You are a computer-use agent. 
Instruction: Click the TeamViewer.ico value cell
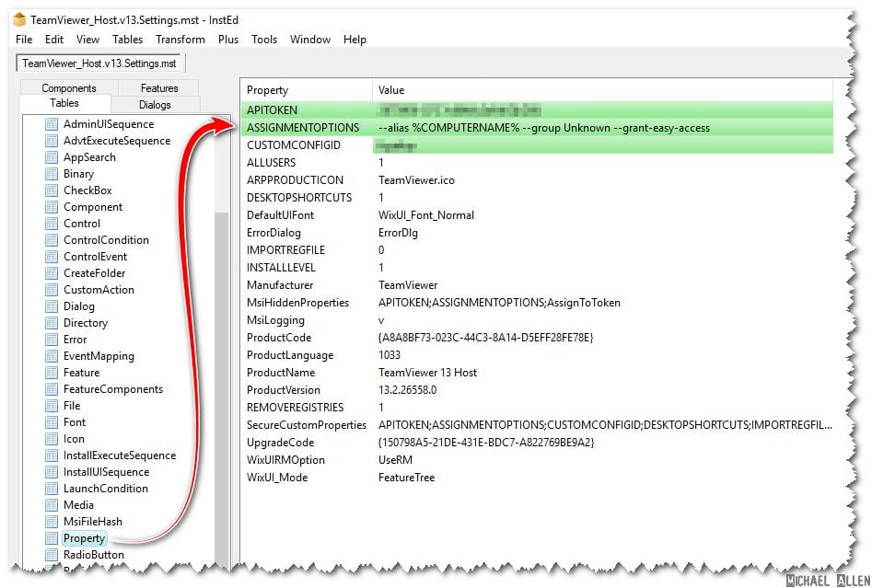click(x=416, y=180)
